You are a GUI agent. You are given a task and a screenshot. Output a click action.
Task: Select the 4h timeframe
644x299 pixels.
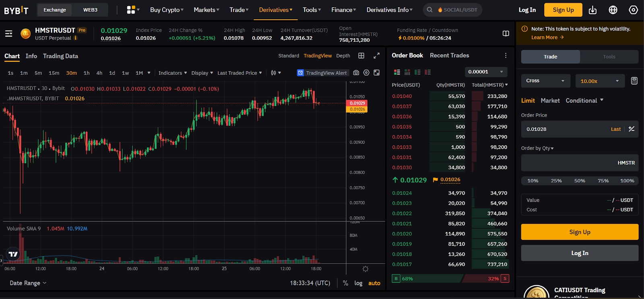coord(99,73)
